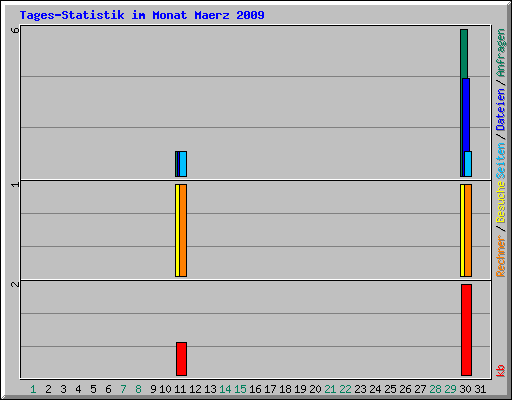Click the yellow 'Besuche' legend label
The image size is (512, 400).
pos(501,202)
